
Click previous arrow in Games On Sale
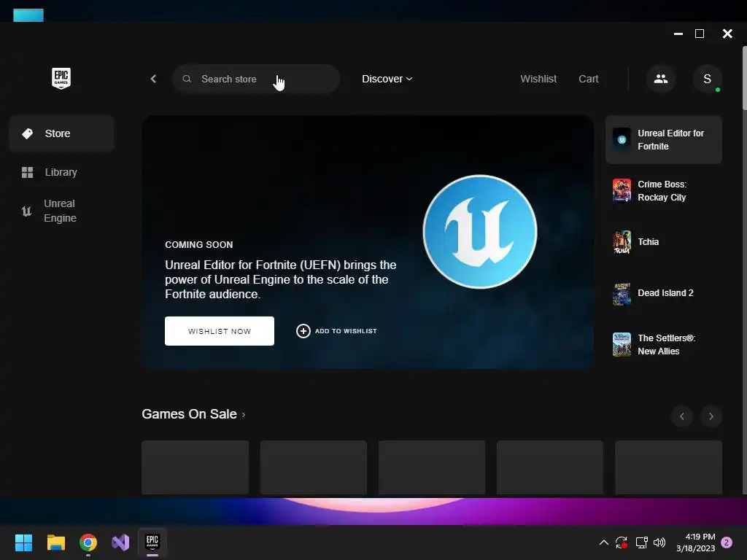coord(682,416)
